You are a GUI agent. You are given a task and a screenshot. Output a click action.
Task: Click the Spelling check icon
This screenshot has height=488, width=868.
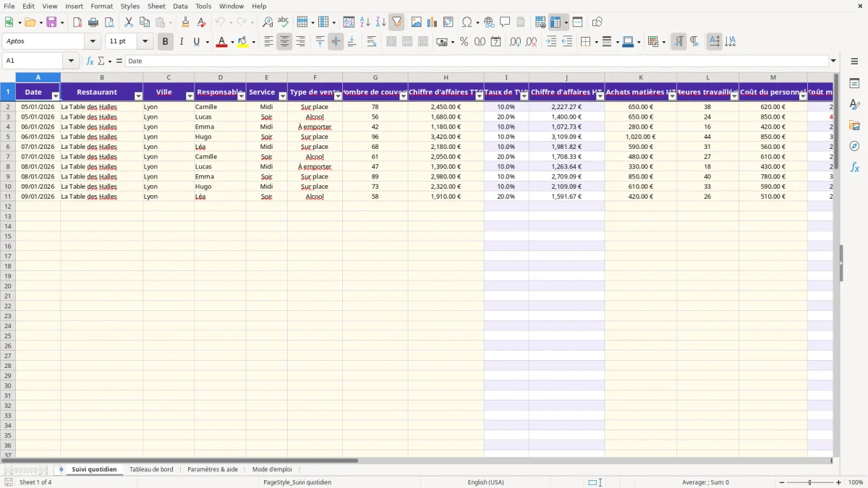pos(284,22)
